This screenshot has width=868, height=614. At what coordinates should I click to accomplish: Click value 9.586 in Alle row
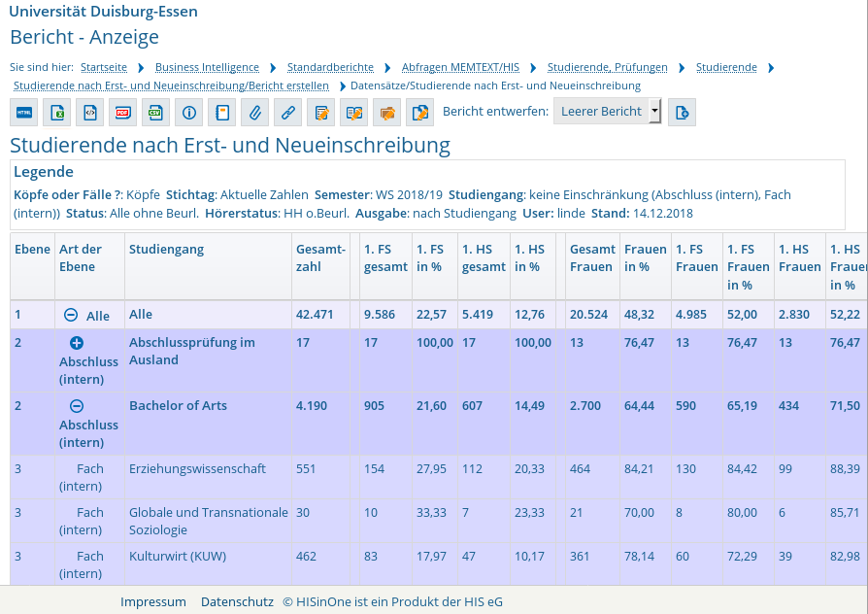tap(380, 315)
